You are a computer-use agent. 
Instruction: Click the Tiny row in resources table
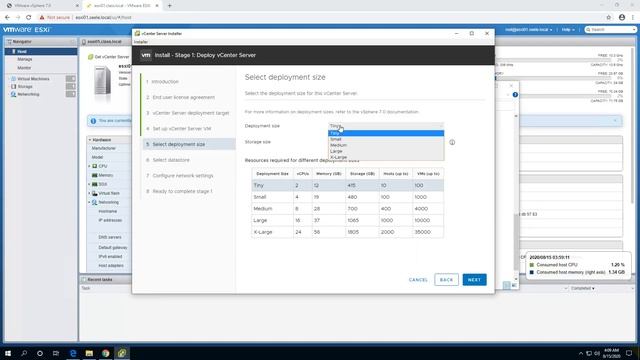(347, 185)
